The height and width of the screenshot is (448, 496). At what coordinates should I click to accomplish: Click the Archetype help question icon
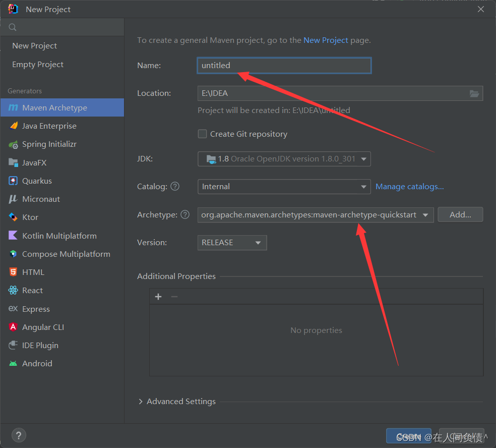pyautogui.click(x=185, y=214)
